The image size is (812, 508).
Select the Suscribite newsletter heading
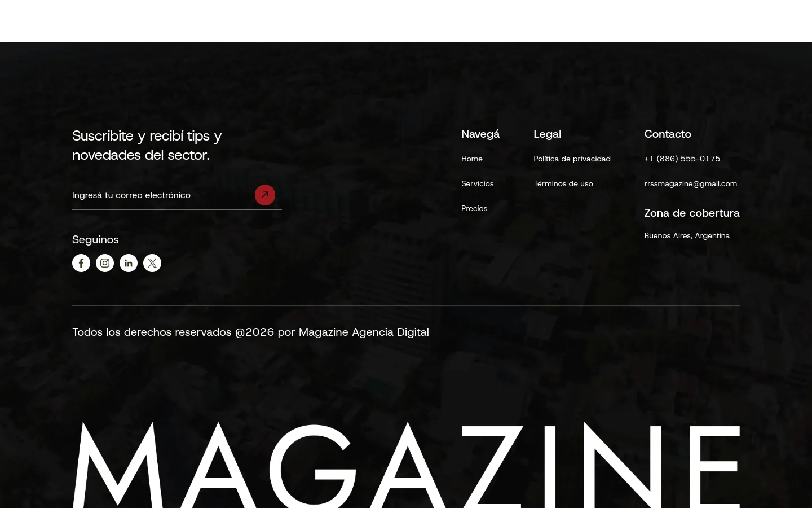[147, 145]
